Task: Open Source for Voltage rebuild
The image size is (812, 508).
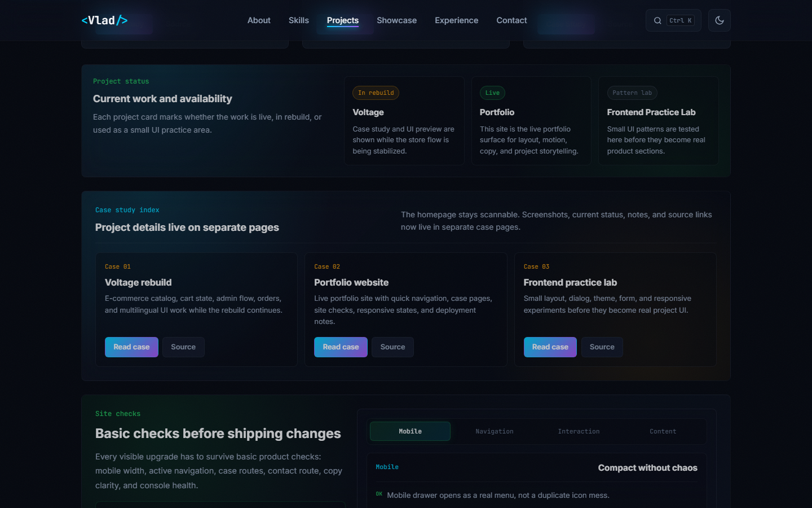Action: pyautogui.click(x=183, y=347)
